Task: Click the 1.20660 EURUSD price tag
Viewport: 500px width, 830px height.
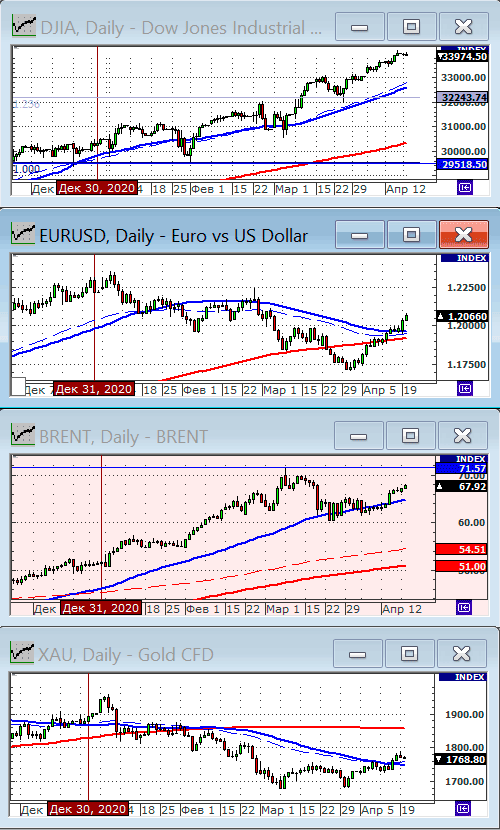Action: (462, 316)
